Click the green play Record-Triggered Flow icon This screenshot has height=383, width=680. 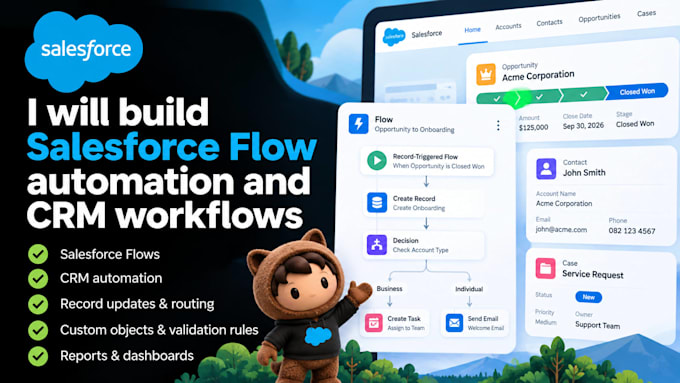point(377,160)
